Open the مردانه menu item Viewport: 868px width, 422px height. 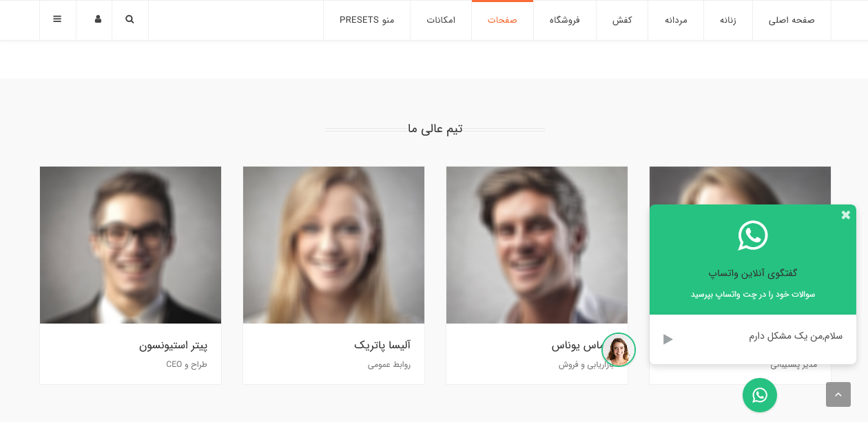[x=676, y=20]
